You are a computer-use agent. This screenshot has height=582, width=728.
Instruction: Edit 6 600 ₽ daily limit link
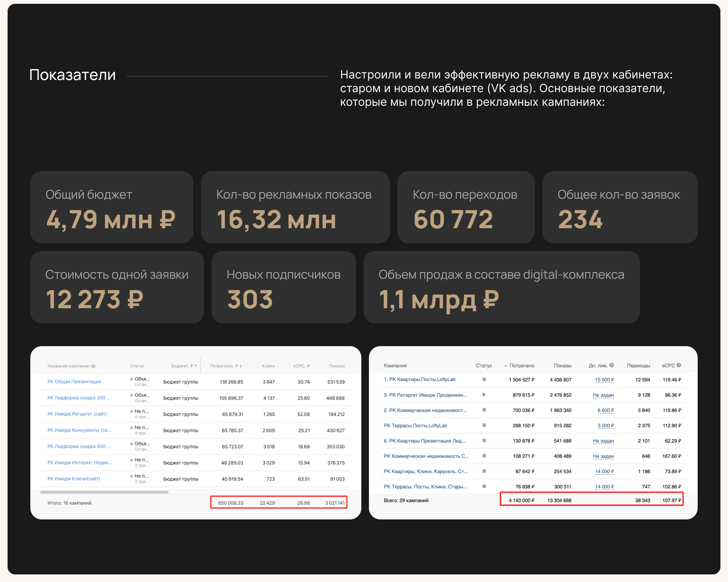tap(605, 410)
